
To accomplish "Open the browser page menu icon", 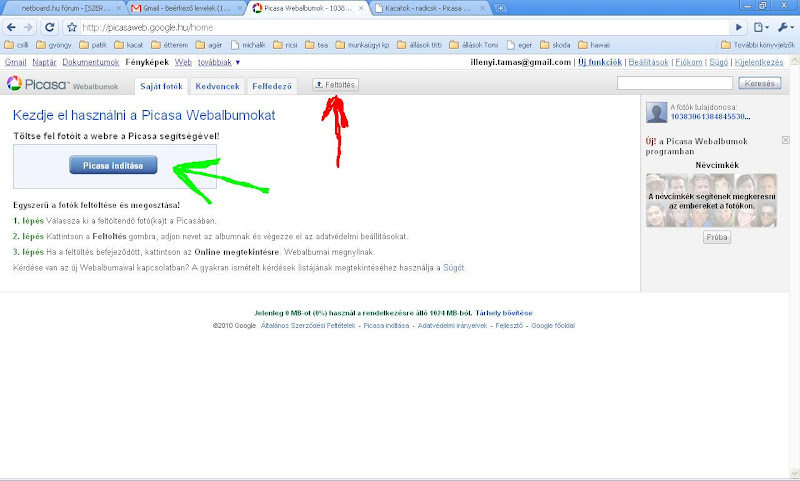I will [x=761, y=27].
